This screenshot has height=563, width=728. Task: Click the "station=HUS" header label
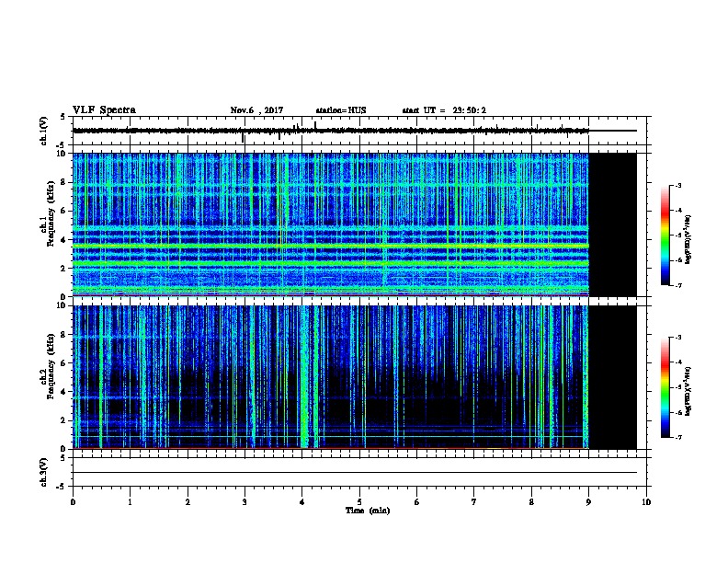click(341, 110)
